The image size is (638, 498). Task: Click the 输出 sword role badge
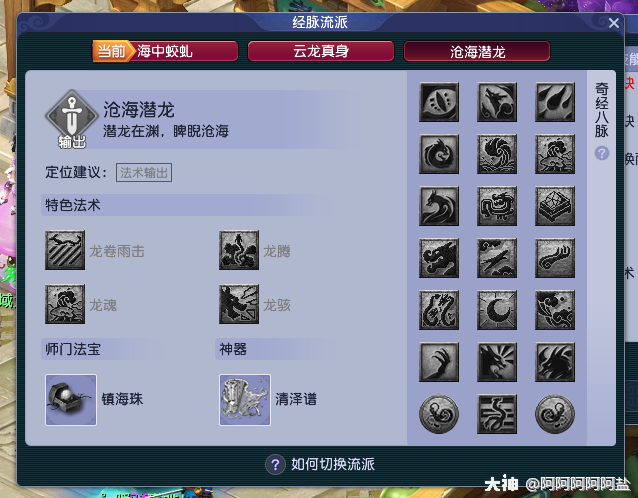point(72,119)
